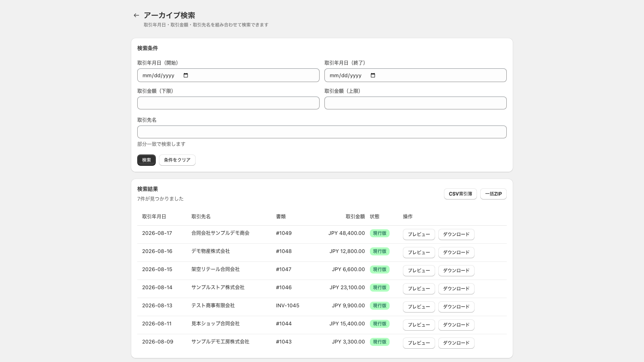Open calendar picker for end date
This screenshot has height=362, width=644.
[x=373, y=75]
